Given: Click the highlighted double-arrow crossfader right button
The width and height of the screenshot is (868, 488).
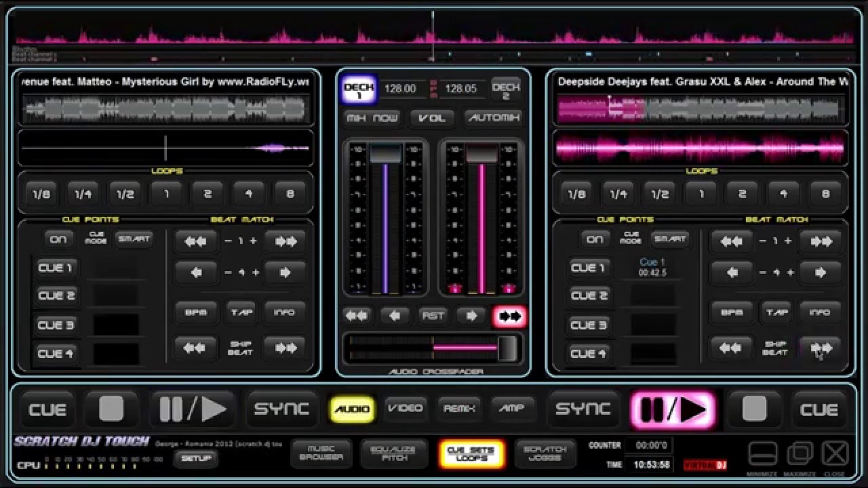Looking at the screenshot, I should tap(509, 317).
